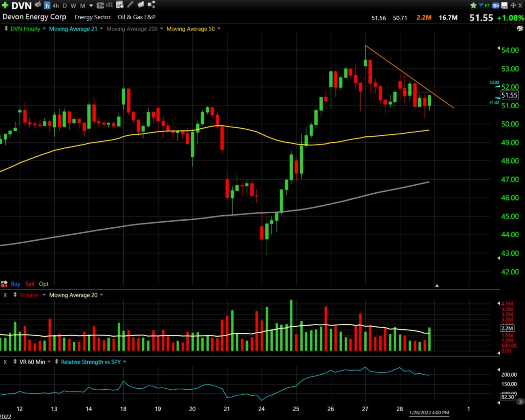Click the 16.7M average volume value
This screenshot has height=420, width=525.
(x=448, y=18)
